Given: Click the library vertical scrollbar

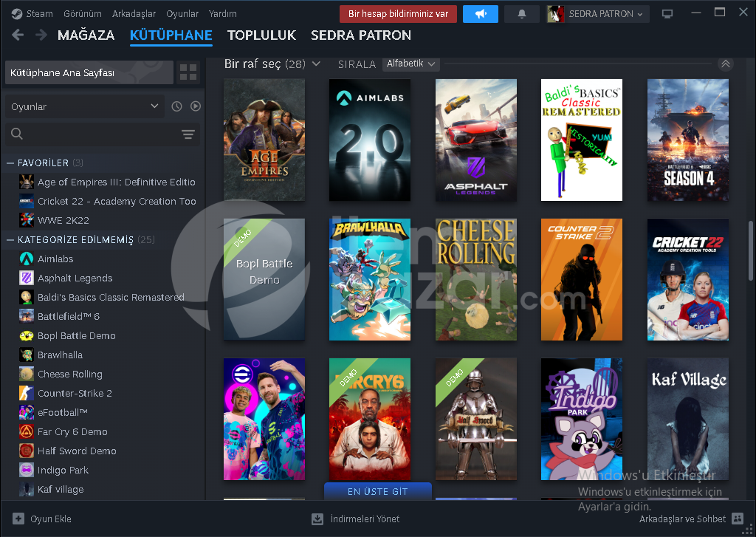Looking at the screenshot, I should coord(751,251).
